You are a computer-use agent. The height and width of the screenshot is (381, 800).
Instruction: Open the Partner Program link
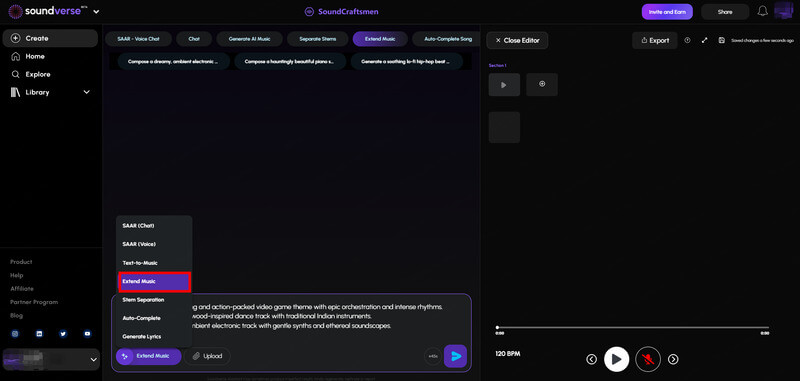(x=34, y=302)
